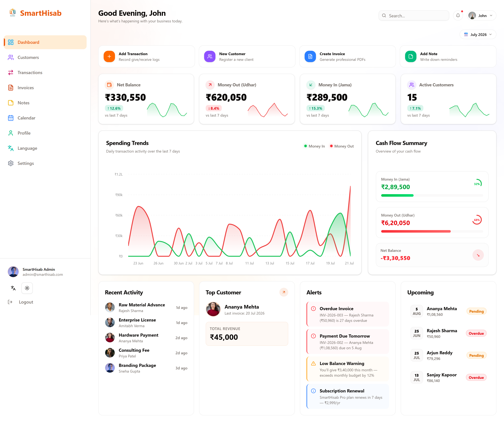The image size is (504, 423).
Task: Click the Total Revenue ₹45,000 box
Action: tap(247, 334)
